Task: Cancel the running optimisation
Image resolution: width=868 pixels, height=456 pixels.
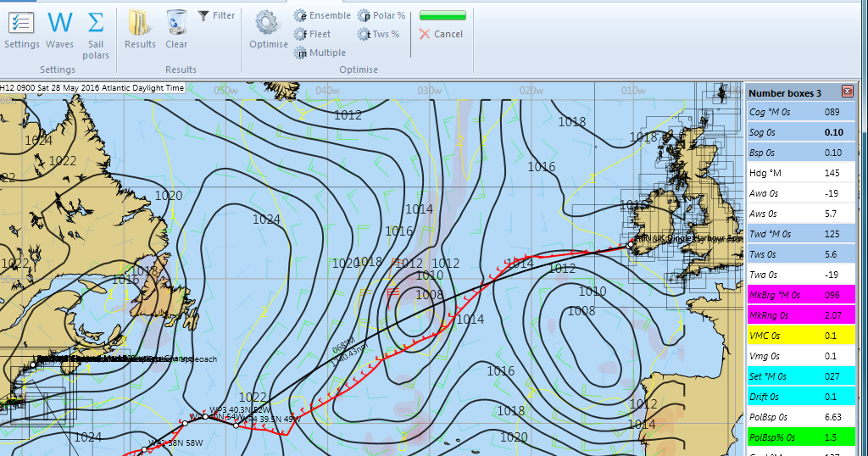Action: click(441, 34)
